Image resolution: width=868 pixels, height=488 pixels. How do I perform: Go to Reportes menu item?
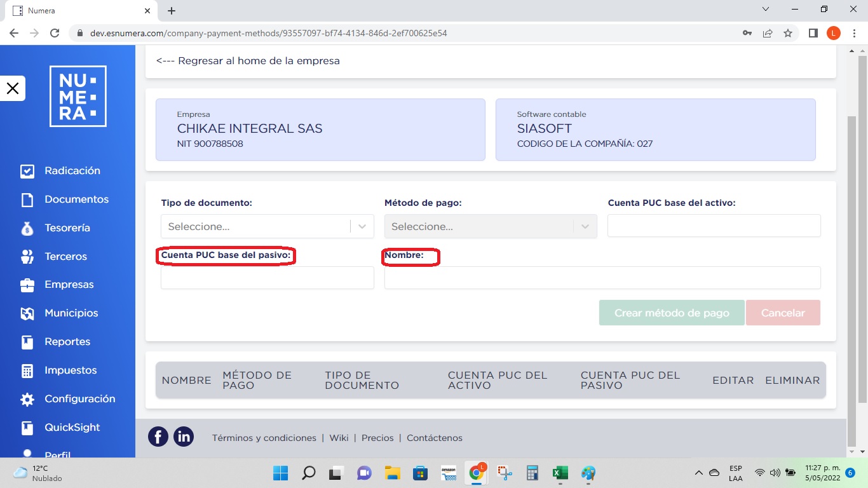67,342
